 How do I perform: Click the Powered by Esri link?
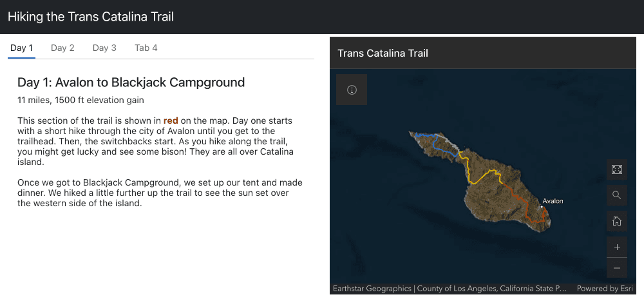pos(605,289)
